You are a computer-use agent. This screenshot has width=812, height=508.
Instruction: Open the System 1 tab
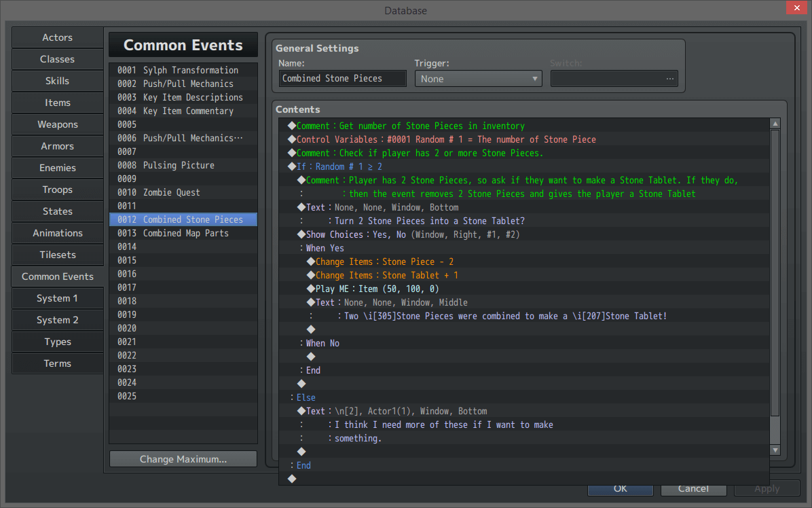58,298
